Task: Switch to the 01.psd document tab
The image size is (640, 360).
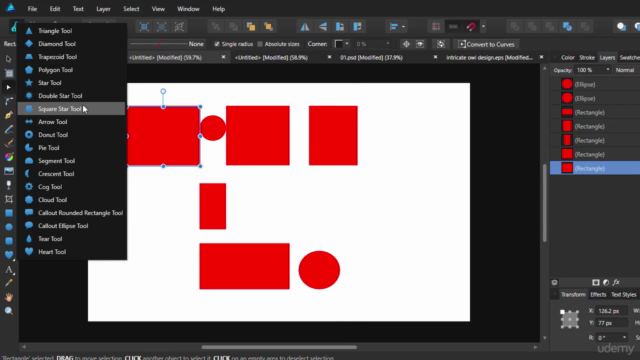Action: [371, 58]
